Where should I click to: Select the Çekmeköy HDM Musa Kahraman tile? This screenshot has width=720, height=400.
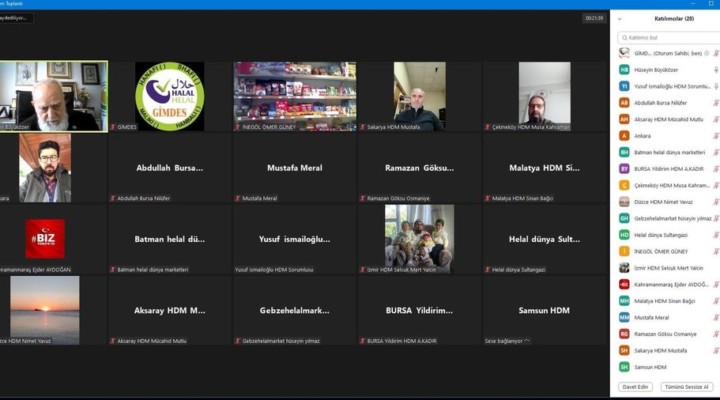pyautogui.click(x=545, y=96)
